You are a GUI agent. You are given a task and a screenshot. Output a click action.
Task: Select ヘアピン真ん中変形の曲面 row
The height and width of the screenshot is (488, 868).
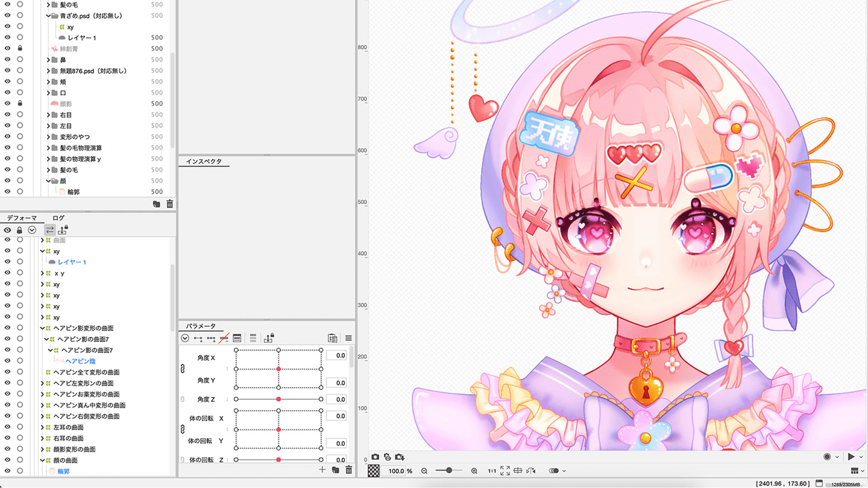click(89, 405)
